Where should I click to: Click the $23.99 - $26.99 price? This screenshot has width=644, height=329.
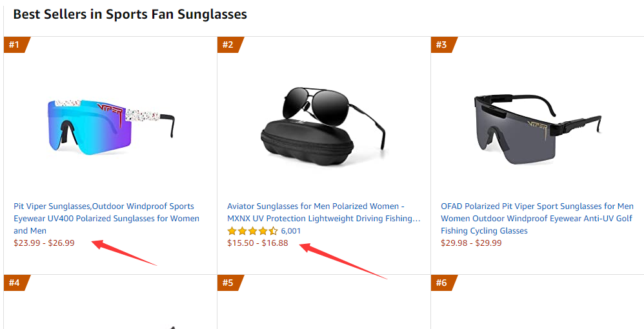point(44,243)
